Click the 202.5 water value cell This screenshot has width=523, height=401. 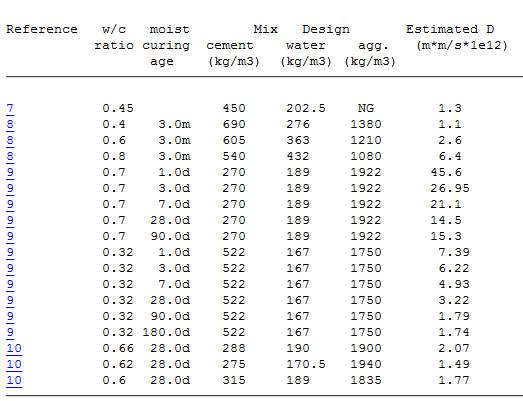coord(306,108)
